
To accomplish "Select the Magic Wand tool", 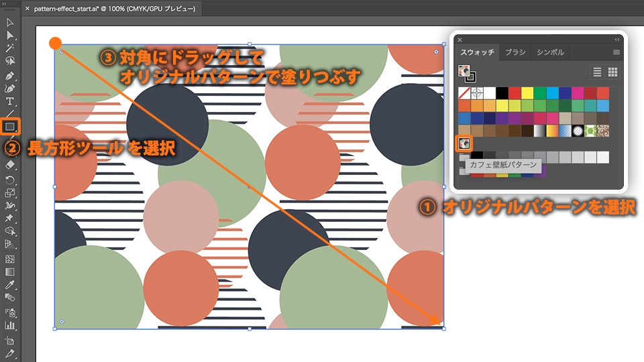I will pyautogui.click(x=10, y=48).
